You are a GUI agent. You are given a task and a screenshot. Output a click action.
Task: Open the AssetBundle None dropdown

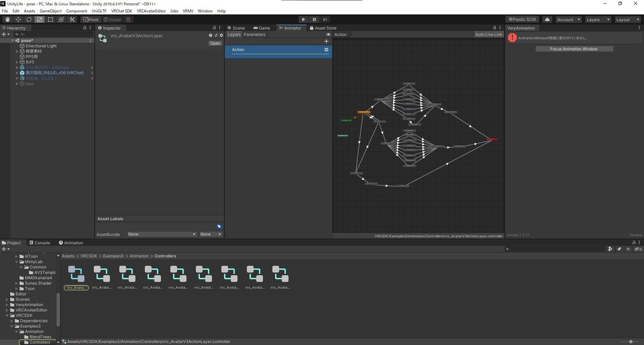162,234
